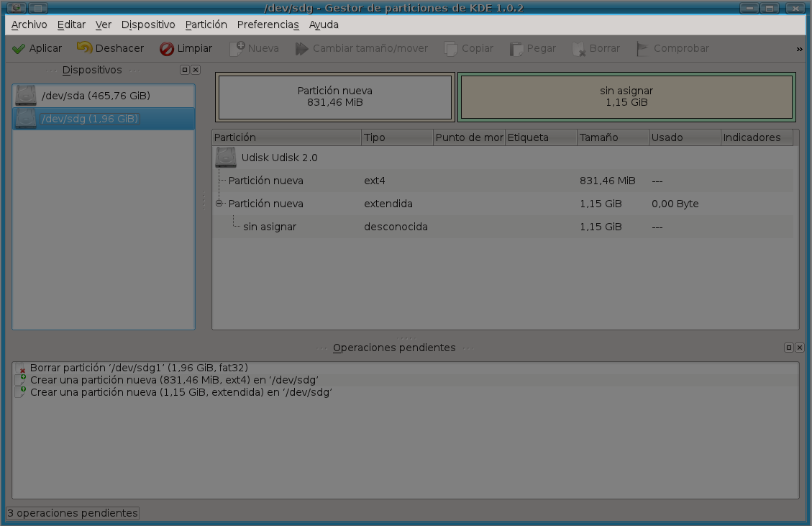Apply all pending operations
The width and height of the screenshot is (812, 526).
point(37,47)
